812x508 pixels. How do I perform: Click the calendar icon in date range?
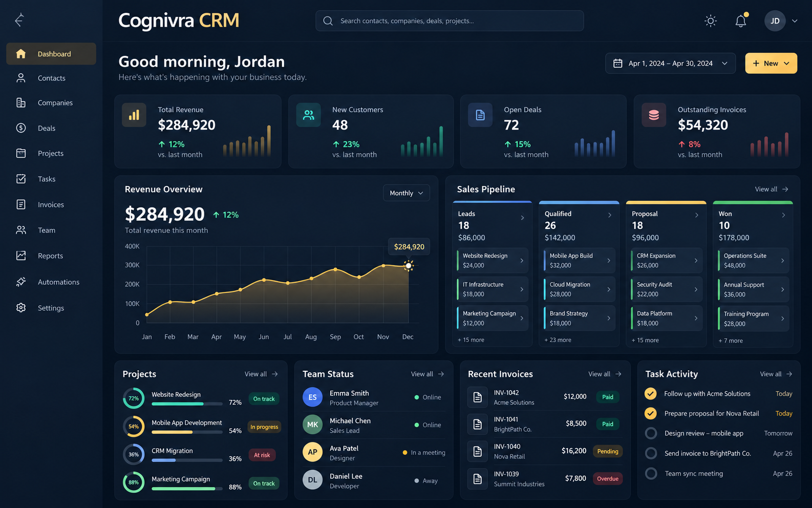tap(618, 63)
